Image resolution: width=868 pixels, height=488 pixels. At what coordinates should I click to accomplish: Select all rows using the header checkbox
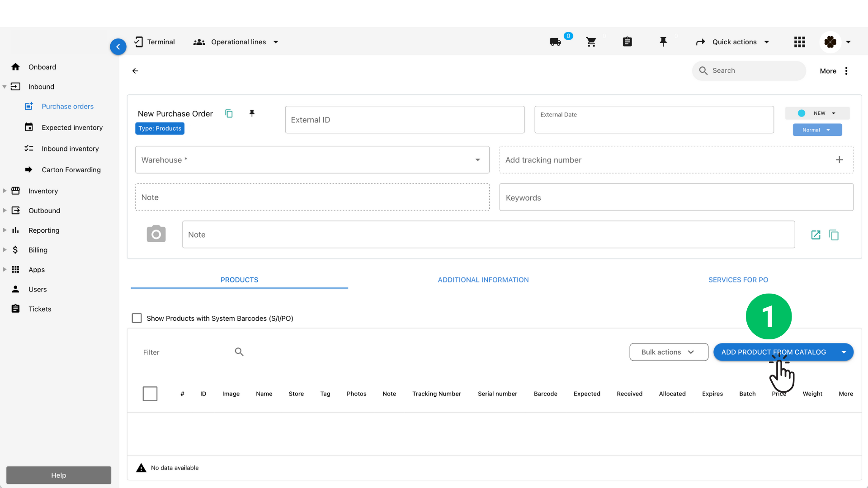[150, 394]
